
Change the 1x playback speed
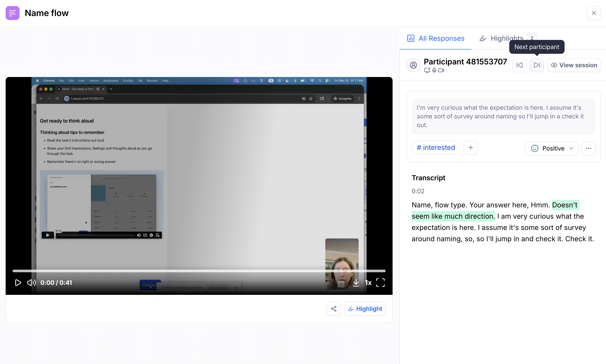(368, 283)
